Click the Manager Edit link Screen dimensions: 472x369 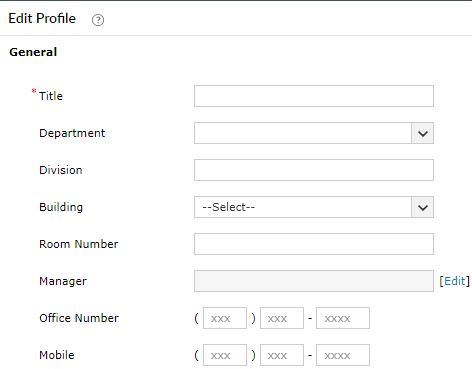pos(454,281)
